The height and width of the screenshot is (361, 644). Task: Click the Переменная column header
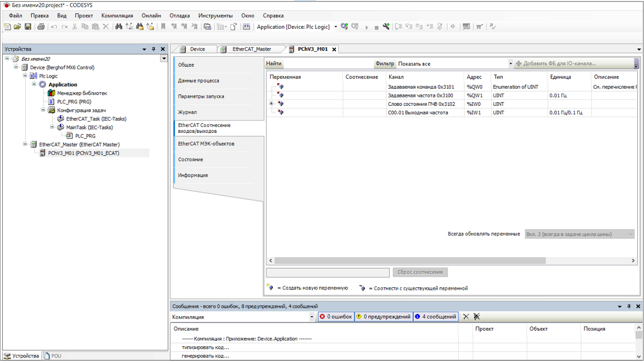304,77
